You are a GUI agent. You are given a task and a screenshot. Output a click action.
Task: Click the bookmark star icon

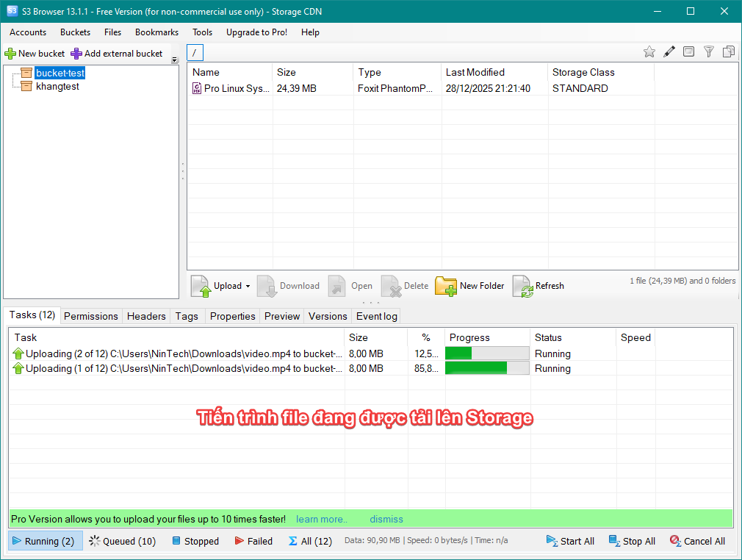[x=649, y=51]
